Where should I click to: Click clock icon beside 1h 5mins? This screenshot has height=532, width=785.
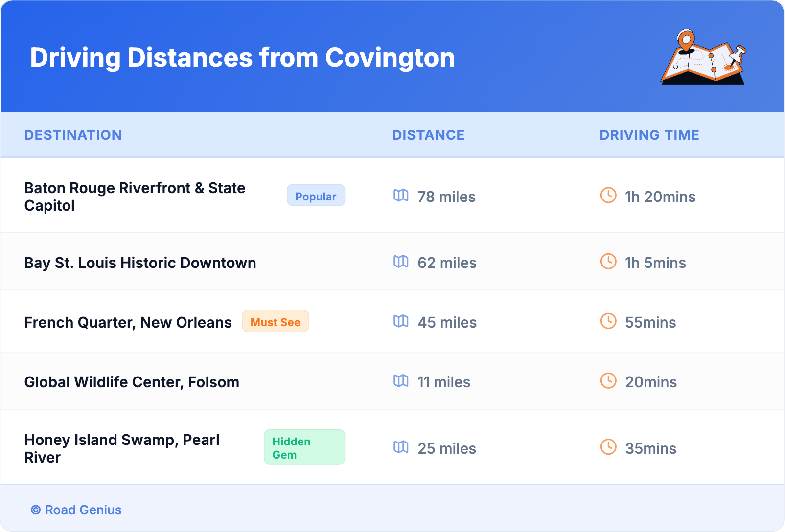coord(608,262)
